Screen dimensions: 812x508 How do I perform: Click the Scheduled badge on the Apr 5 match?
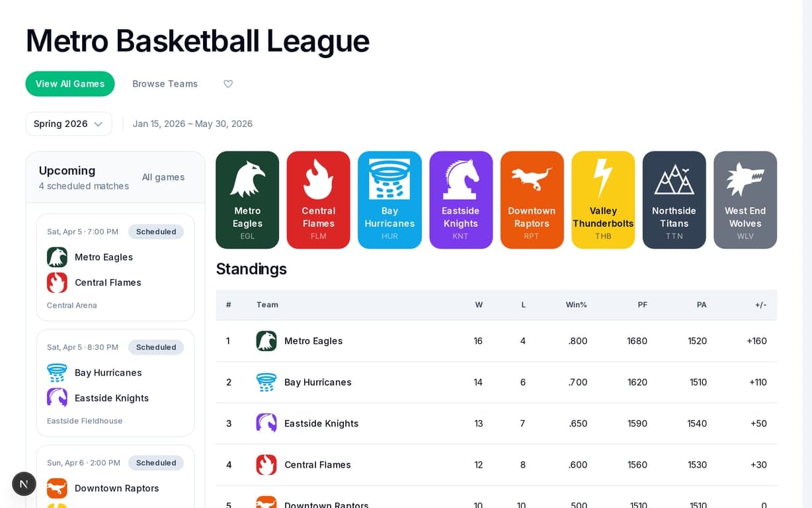pyautogui.click(x=156, y=232)
